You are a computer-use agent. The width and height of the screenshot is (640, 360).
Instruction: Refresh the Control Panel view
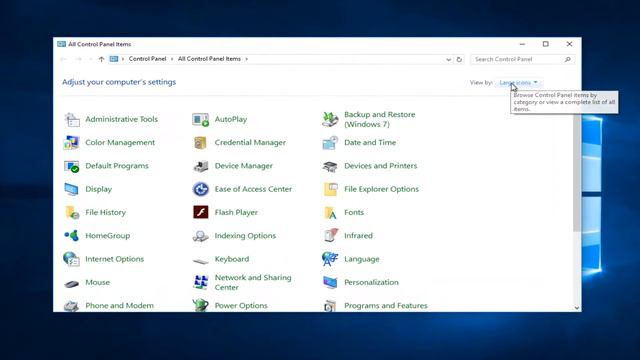459,60
